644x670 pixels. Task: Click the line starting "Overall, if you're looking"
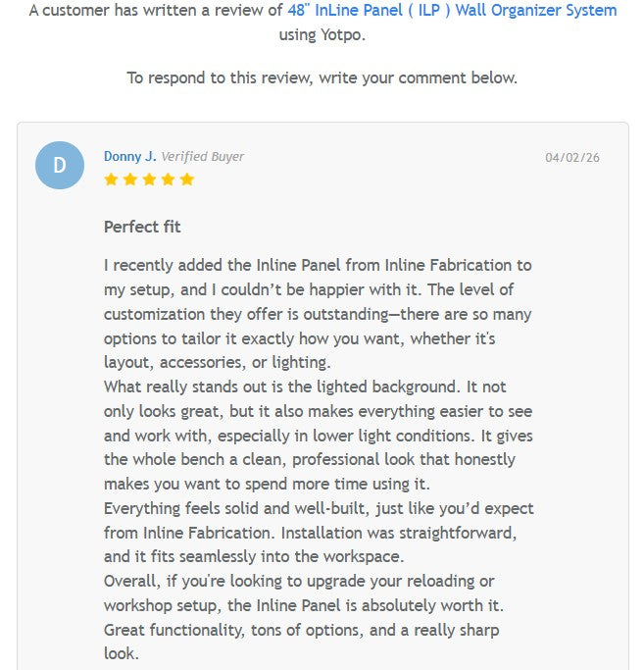[x=299, y=580]
